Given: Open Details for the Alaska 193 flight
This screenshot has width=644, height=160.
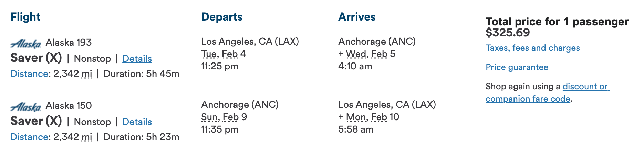Looking at the screenshot, I should (x=137, y=59).
